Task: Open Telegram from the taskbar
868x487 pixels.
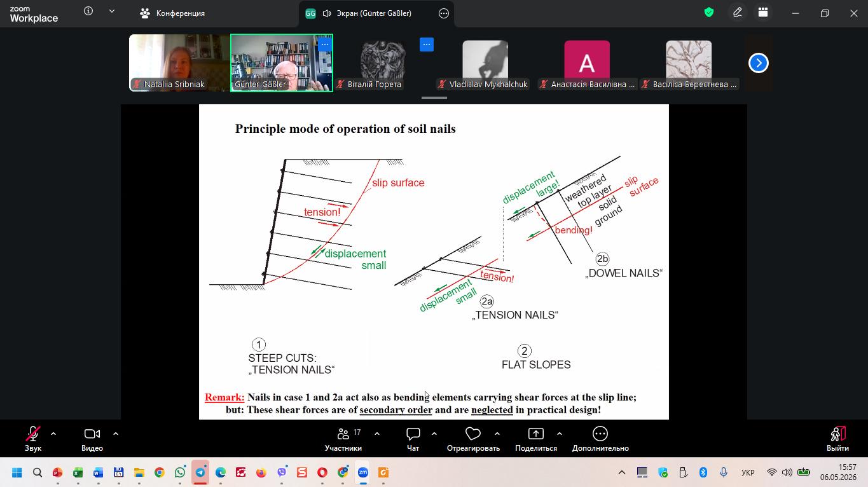Action: click(200, 472)
